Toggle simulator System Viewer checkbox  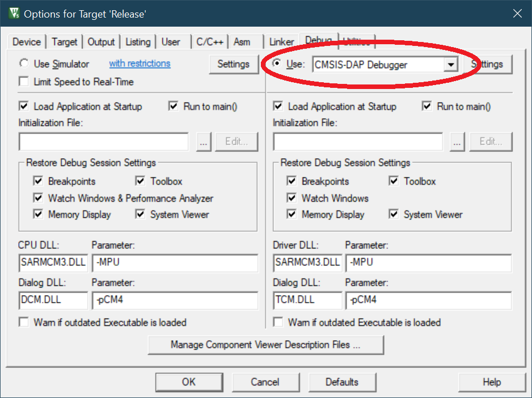pyautogui.click(x=140, y=214)
